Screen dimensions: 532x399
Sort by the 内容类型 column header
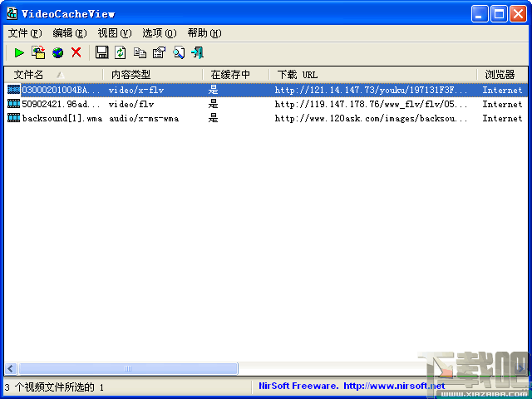(152, 74)
